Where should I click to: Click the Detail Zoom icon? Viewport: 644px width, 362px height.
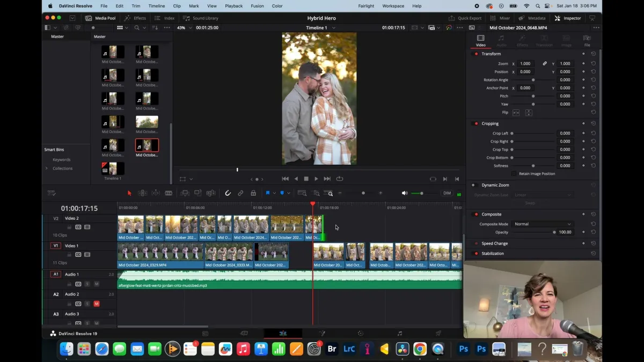pyautogui.click(x=316, y=193)
